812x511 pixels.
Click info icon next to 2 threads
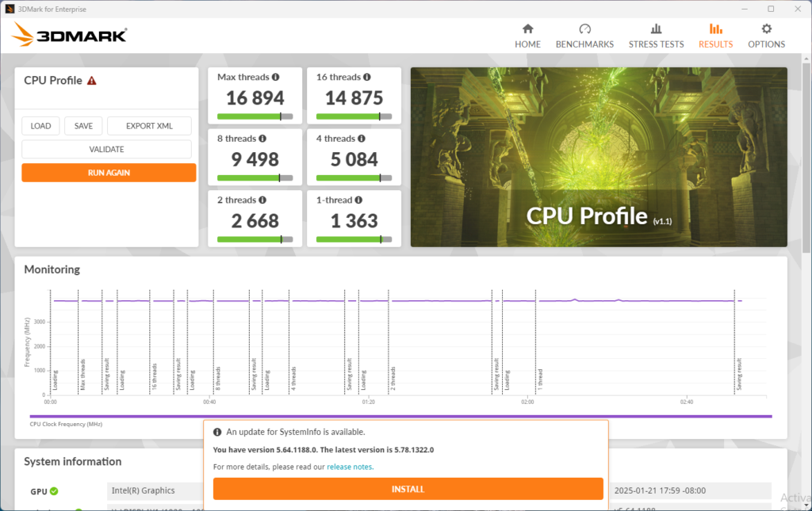point(262,200)
